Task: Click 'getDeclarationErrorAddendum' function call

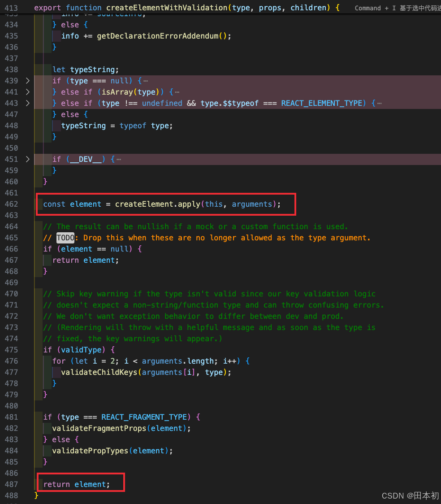Action: (158, 36)
